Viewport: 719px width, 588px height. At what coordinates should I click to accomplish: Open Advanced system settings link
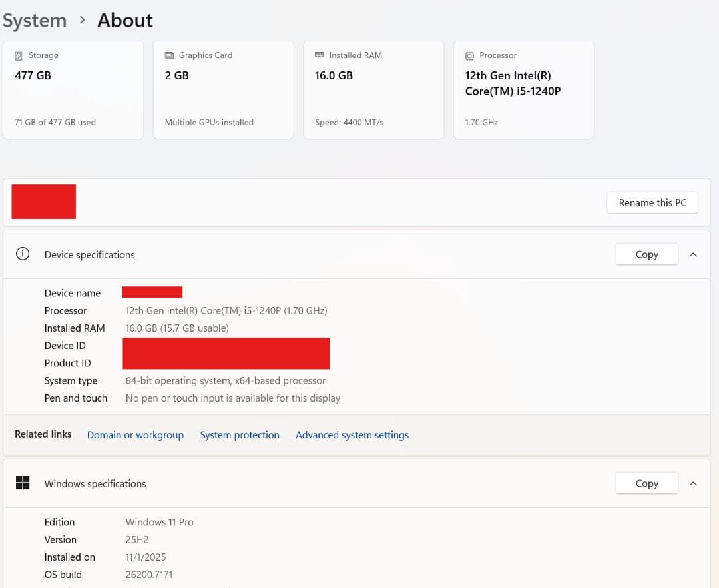pos(352,435)
